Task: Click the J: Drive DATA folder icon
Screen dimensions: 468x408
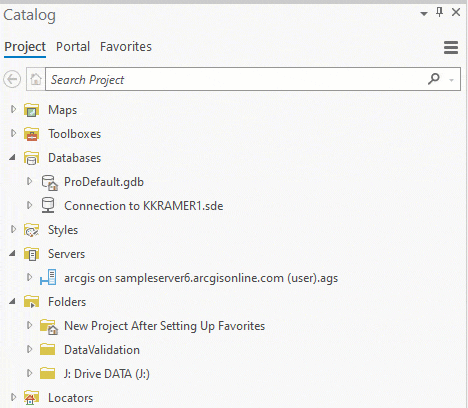Action: point(47,373)
